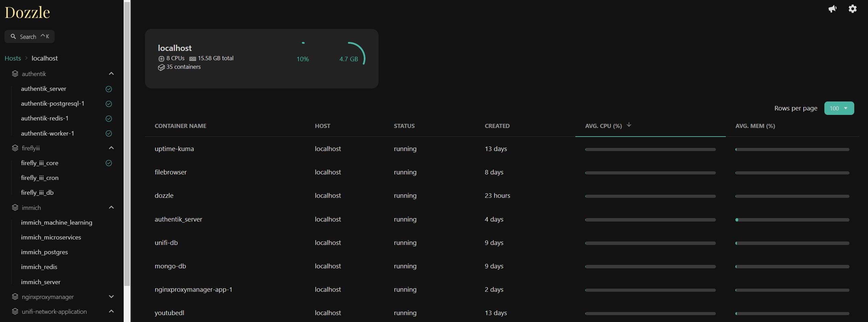Viewport: 868px width, 322px height.
Task: Sort by Container Name column
Action: pyautogui.click(x=180, y=126)
